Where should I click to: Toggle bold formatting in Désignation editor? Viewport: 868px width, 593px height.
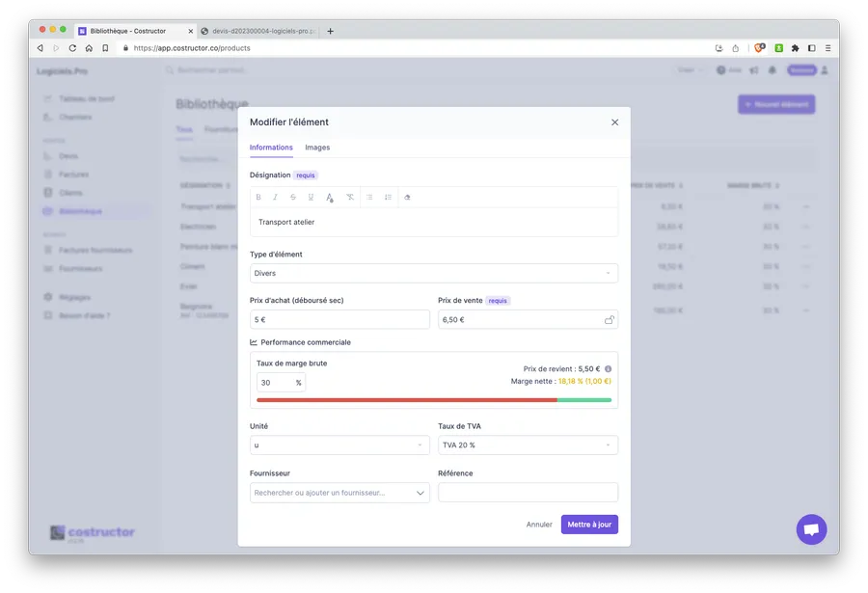click(x=258, y=197)
